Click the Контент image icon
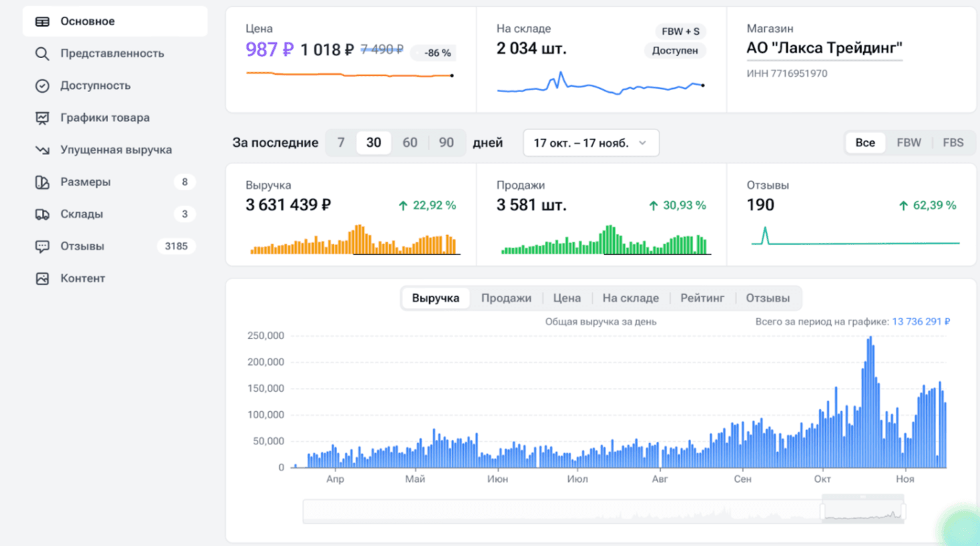The width and height of the screenshot is (980, 546). tap(42, 278)
